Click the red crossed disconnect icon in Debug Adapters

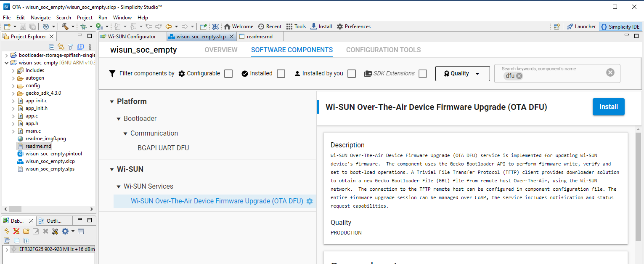tap(16, 231)
